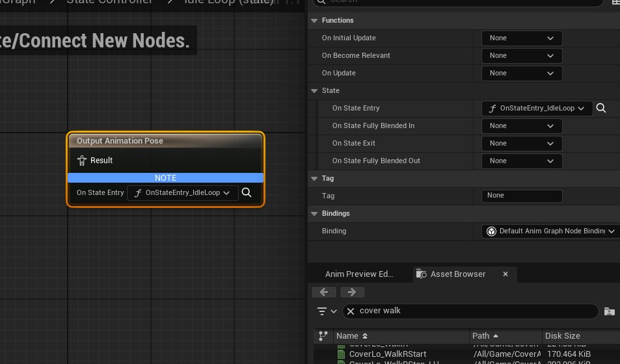
Task: Sort assets by the Disk Size column
Action: pyautogui.click(x=580, y=335)
